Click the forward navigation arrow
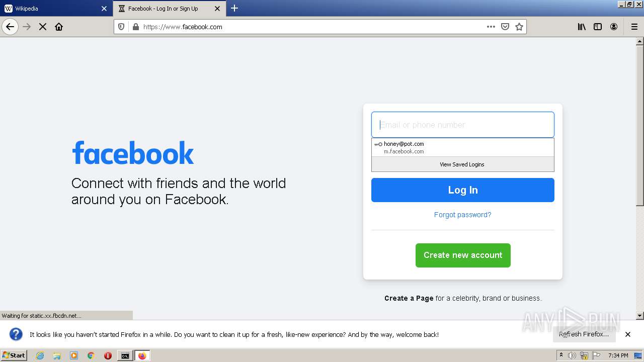 tap(27, 27)
